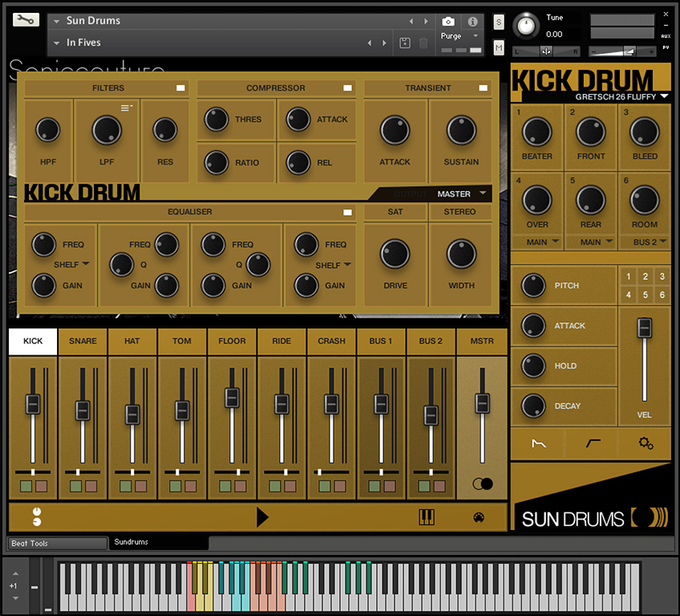
Task: Start playback with the play triangle
Action: pyautogui.click(x=262, y=517)
